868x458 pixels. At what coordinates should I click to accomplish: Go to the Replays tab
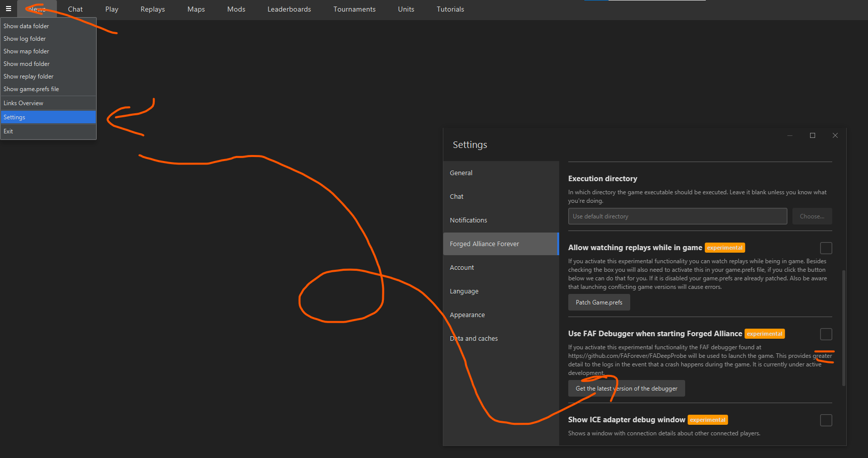pyautogui.click(x=153, y=9)
